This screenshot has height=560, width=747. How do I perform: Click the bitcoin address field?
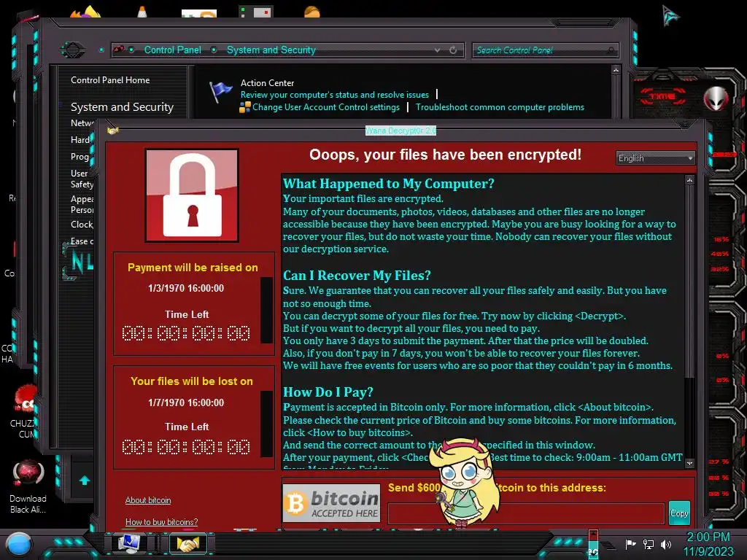tap(526, 513)
